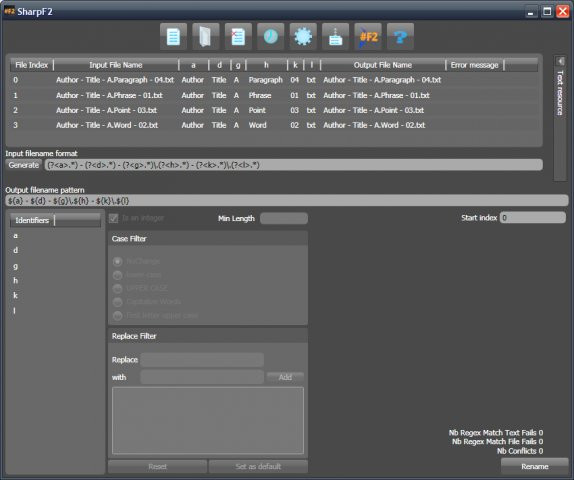Click the 'Input File Name' column header
The width and height of the screenshot is (574, 480).
point(116,65)
